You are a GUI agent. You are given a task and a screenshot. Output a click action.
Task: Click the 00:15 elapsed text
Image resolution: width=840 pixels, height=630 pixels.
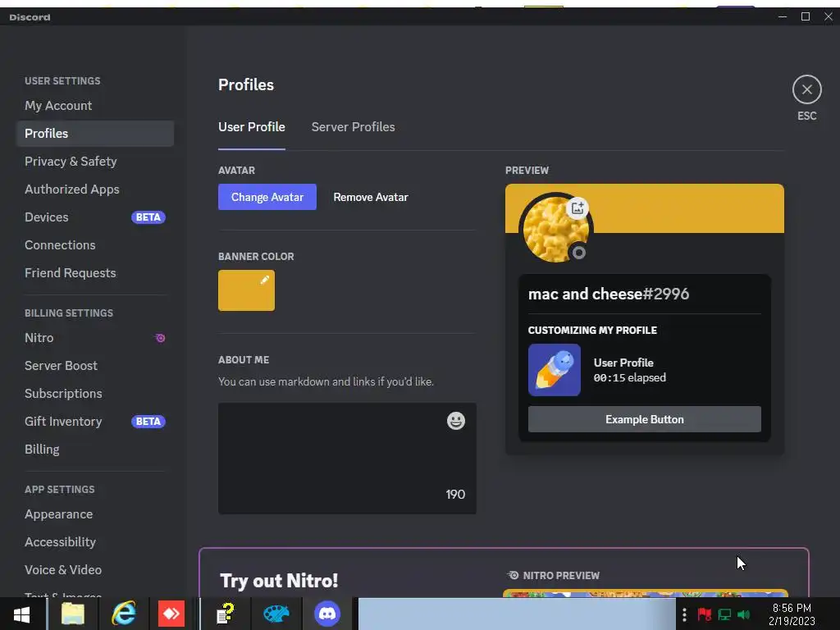[x=629, y=377]
